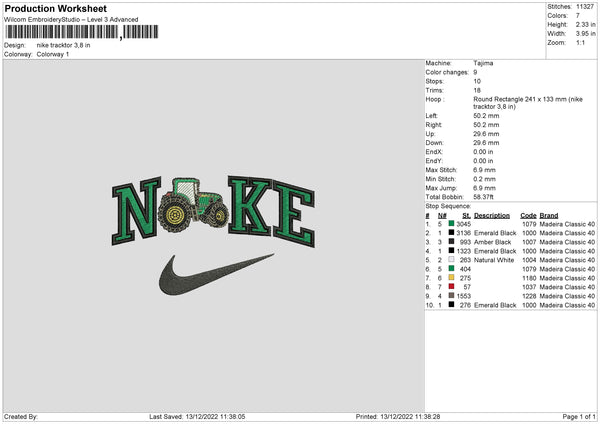Click thread code '1079' in row 6
Screen dimensions: 600x424
pos(529,269)
